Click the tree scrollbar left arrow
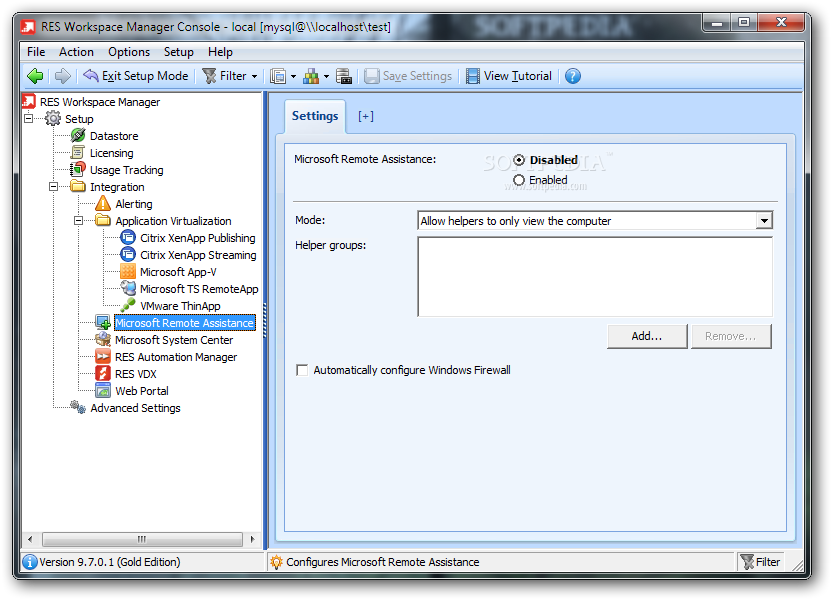Image resolution: width=832 pixels, height=600 pixels. click(30, 540)
